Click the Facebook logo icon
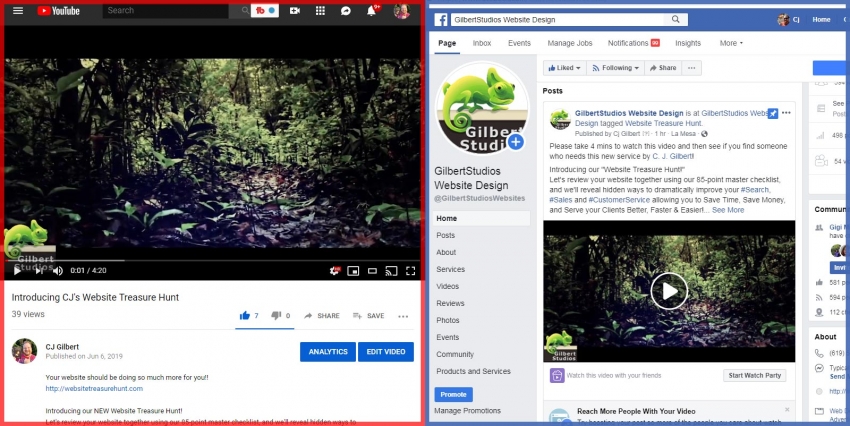Image resolution: width=850 pixels, height=426 pixels. point(441,20)
